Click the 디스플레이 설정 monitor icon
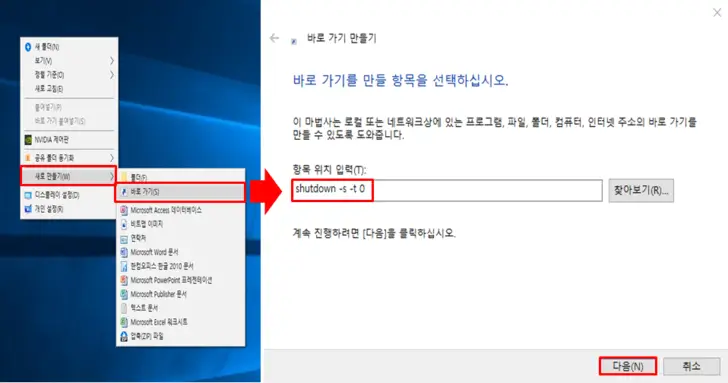This screenshot has width=728, height=383. point(28,195)
